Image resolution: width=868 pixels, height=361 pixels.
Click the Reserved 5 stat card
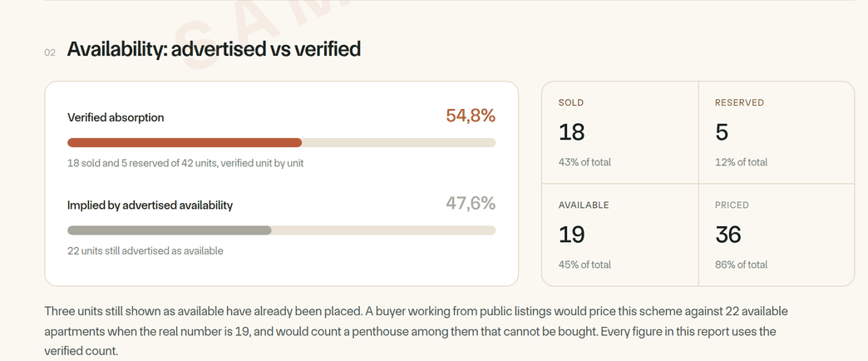777,132
